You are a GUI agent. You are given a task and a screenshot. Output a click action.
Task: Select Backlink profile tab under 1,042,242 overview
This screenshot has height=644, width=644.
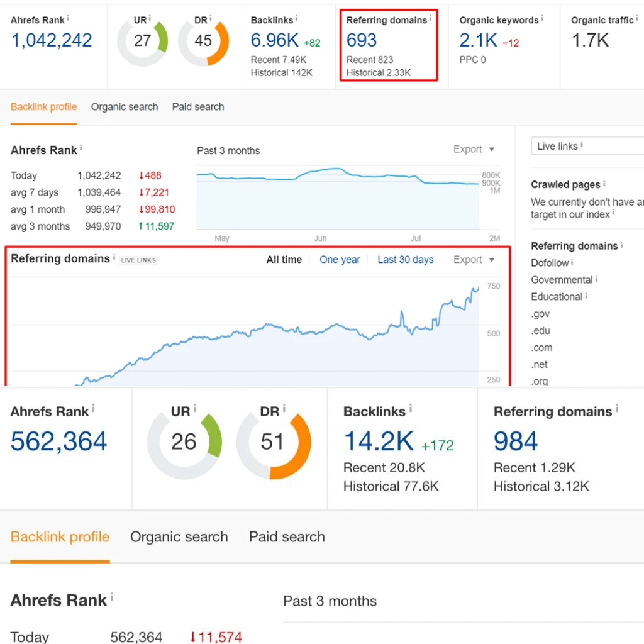43,107
